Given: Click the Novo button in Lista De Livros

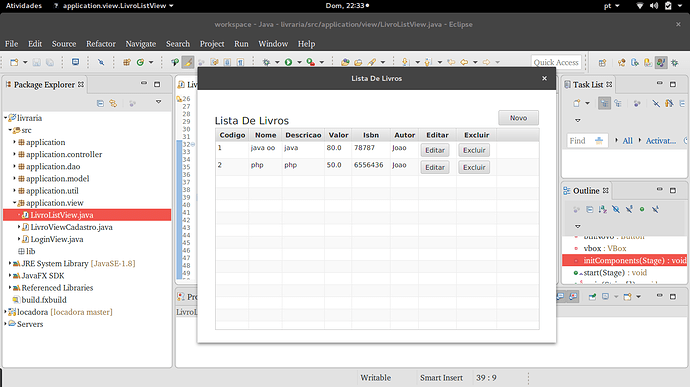Looking at the screenshot, I should coord(518,118).
